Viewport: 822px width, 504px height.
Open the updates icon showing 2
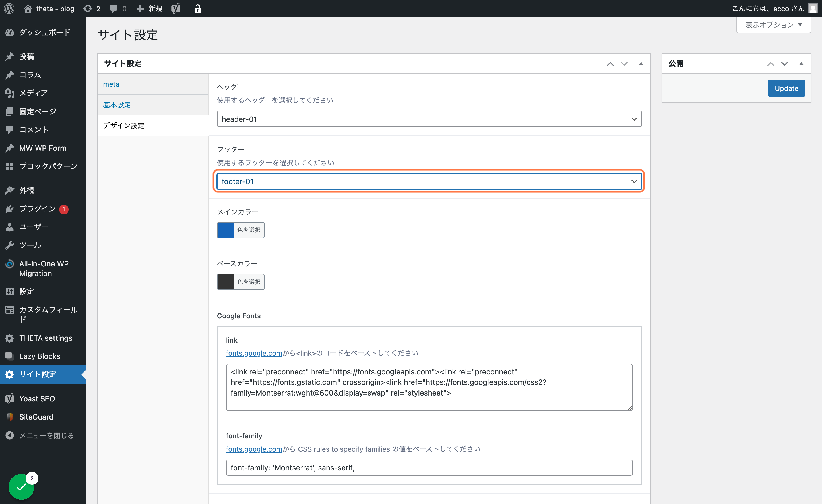click(x=92, y=8)
